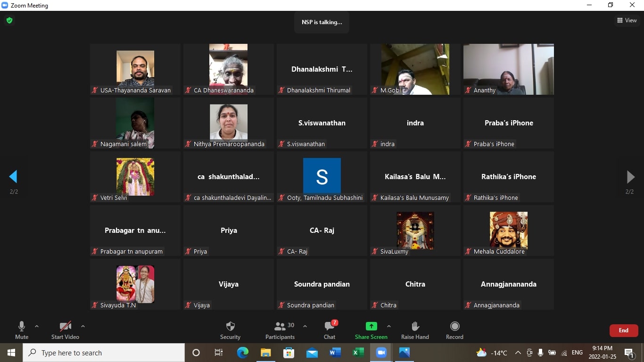Select the Mehala Cuddalore video tile

(x=508, y=230)
